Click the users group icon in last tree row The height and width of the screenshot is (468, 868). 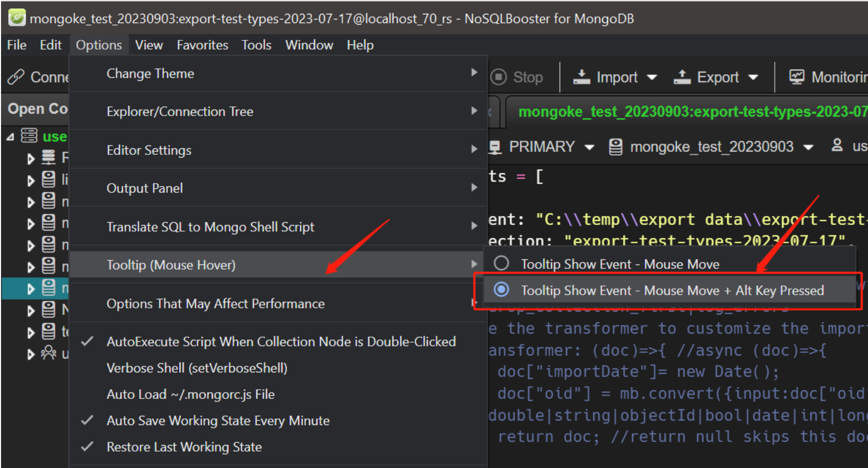pos(49,353)
